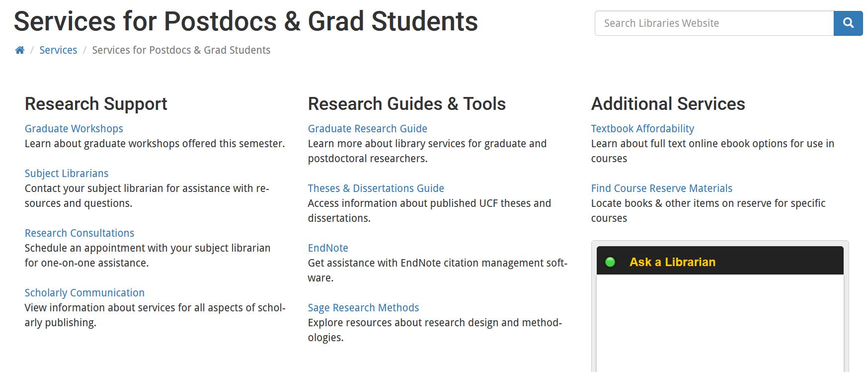The image size is (868, 372).
Task: Click the magnifying glass search button
Action: (x=848, y=23)
